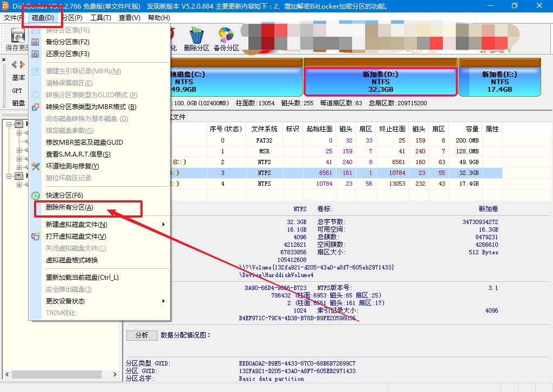The image size is (553, 392).
Task: Click the partition GUID 132FA921-D205-43A0-A8F7-605EB2971433
Action: click(x=298, y=371)
